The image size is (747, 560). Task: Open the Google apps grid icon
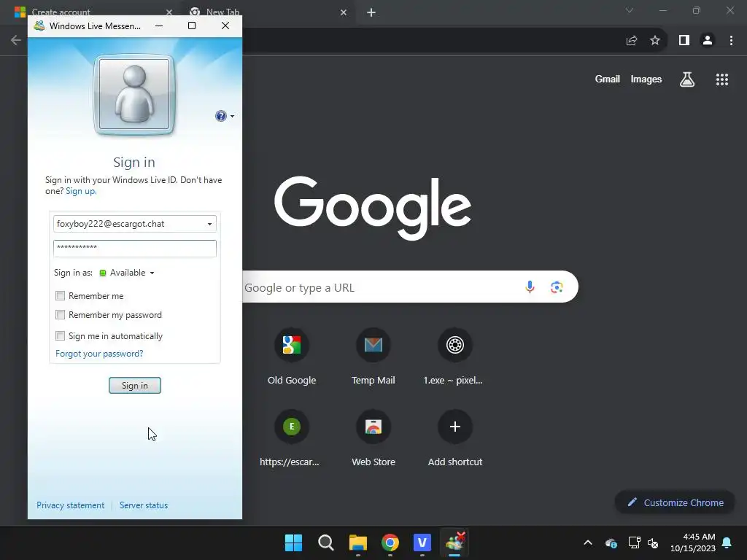click(x=722, y=79)
